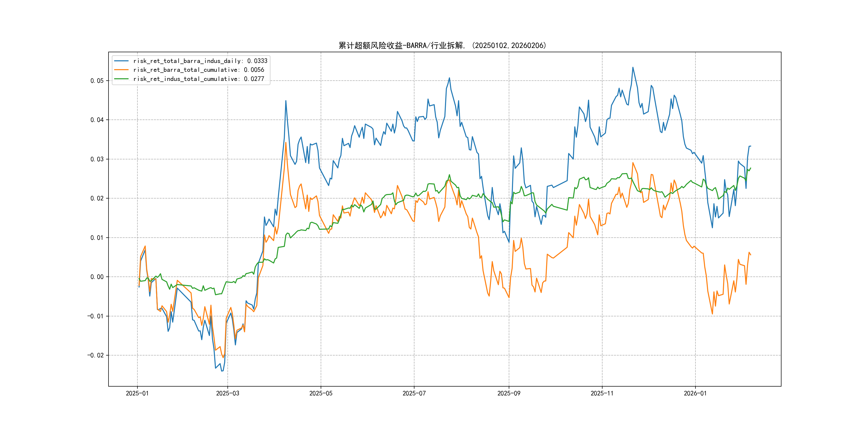Click the 2025-09 x-axis label

509,393
